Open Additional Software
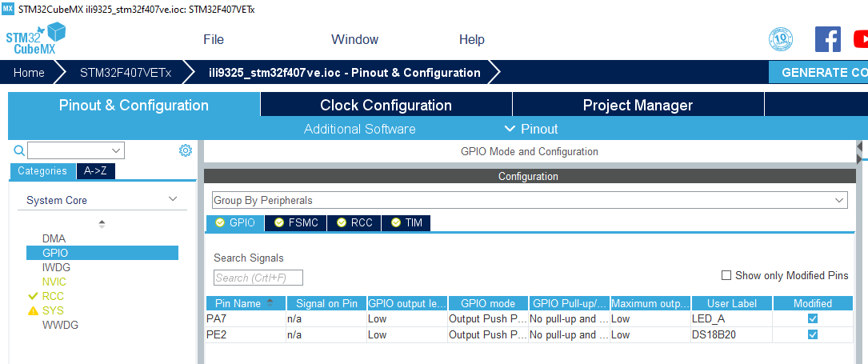The height and width of the screenshot is (364, 868). pos(360,129)
